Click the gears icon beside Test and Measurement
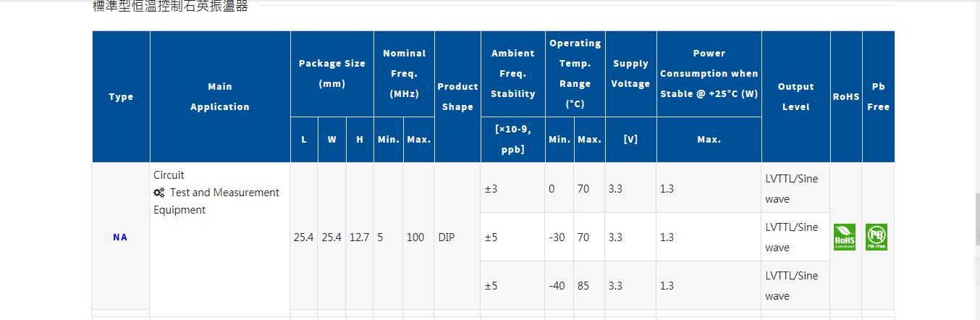The height and width of the screenshot is (320, 980). pos(159,193)
